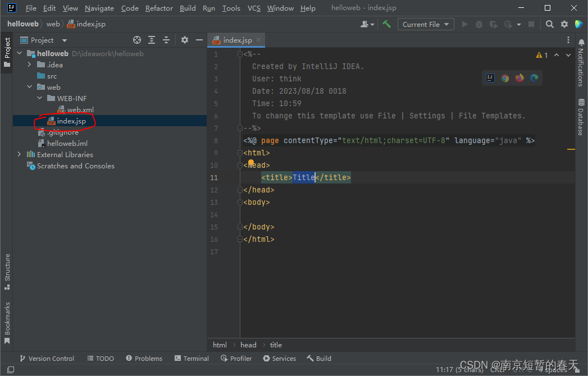Open the Build menu
Viewport: 588px width, 376px height.
tap(188, 8)
